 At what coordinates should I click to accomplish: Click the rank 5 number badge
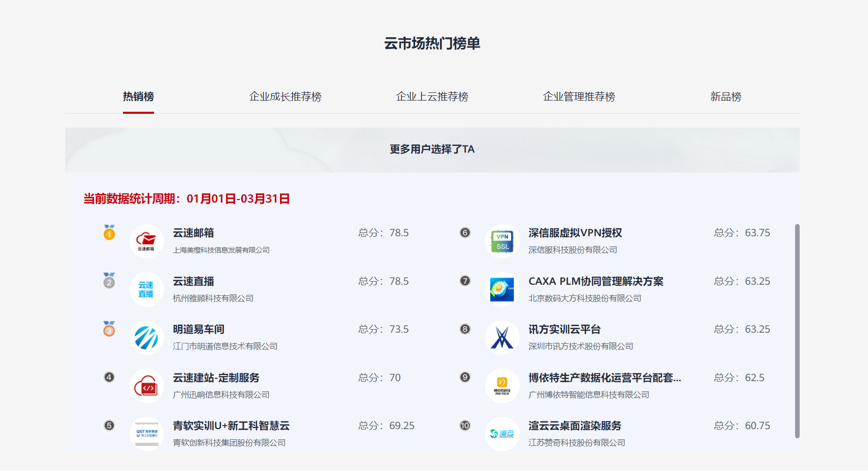109,426
